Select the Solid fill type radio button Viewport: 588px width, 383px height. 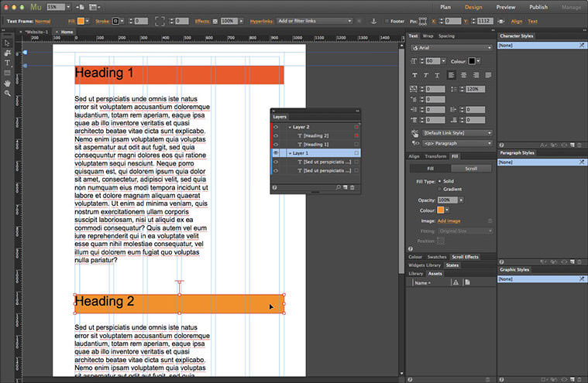(439, 180)
